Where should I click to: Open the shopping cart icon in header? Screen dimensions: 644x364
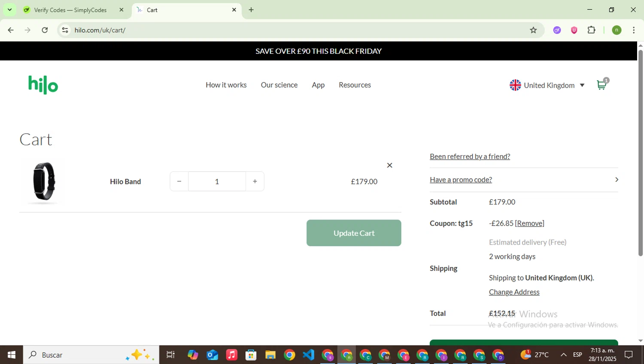click(602, 85)
